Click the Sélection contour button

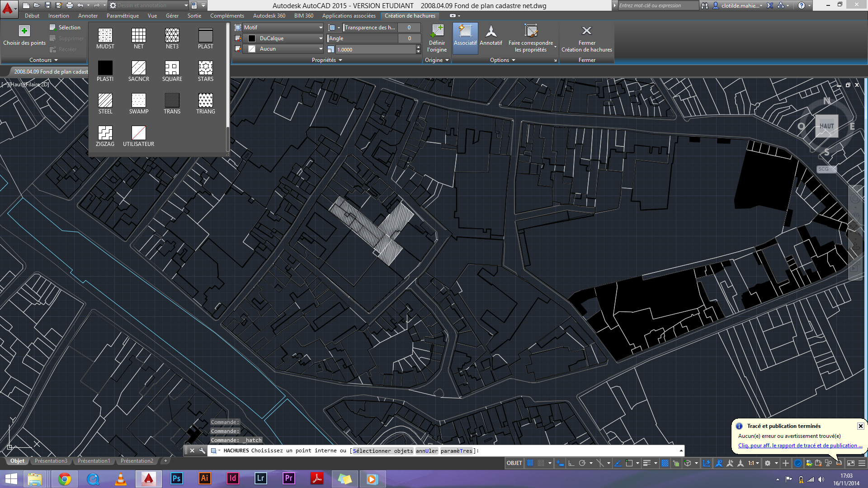pos(65,28)
